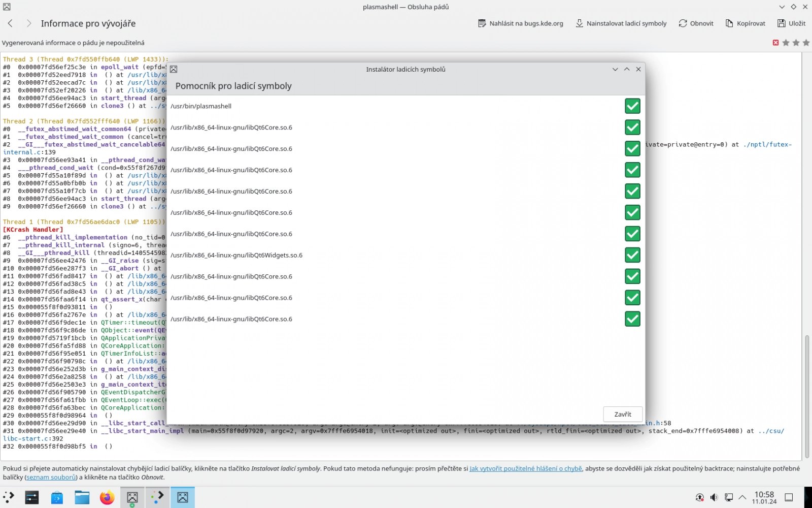Open the seznam souborů link

51,477
